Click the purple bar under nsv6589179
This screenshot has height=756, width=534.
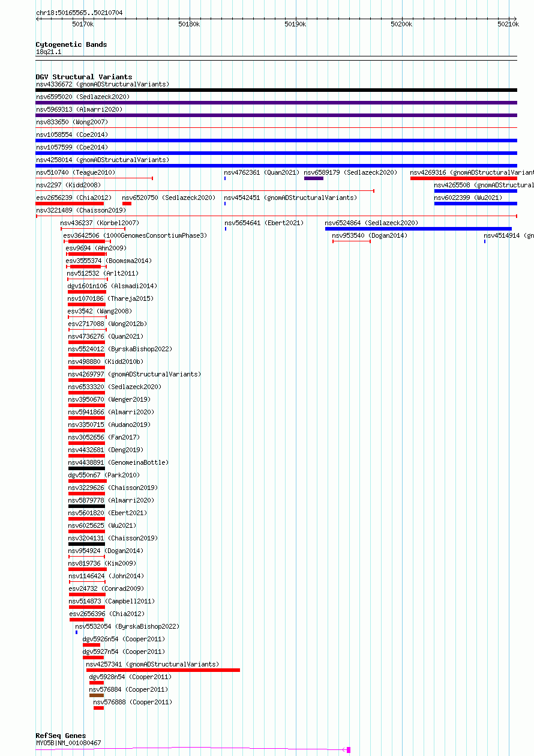[x=314, y=178]
